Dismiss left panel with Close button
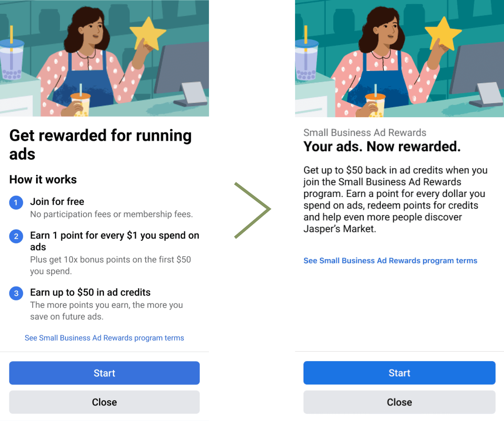The image size is (504, 421). click(104, 402)
